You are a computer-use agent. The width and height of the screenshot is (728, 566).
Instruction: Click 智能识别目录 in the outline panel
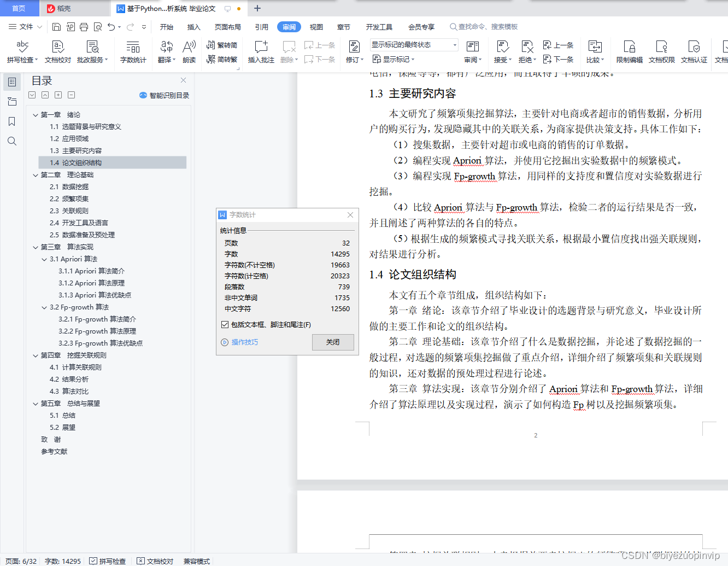pos(165,95)
